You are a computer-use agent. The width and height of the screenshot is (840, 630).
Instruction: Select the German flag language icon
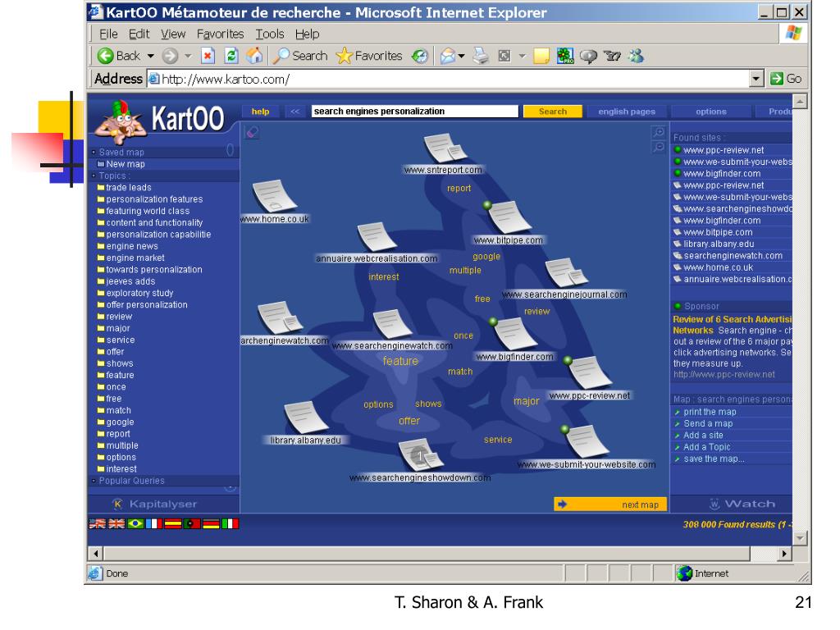211,524
